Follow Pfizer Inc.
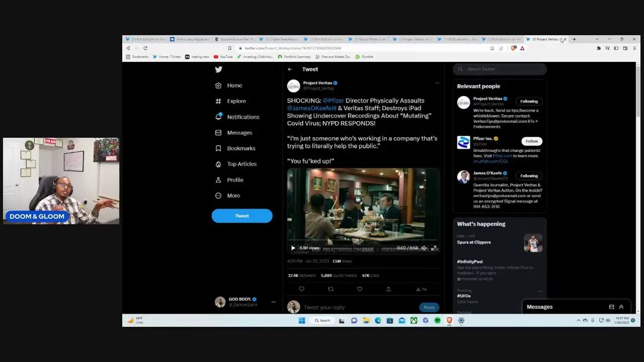The width and height of the screenshot is (644, 362). pos(532,141)
